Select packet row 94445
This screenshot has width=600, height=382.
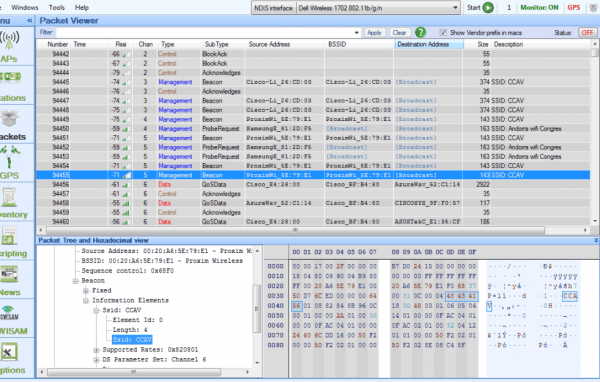click(313, 82)
